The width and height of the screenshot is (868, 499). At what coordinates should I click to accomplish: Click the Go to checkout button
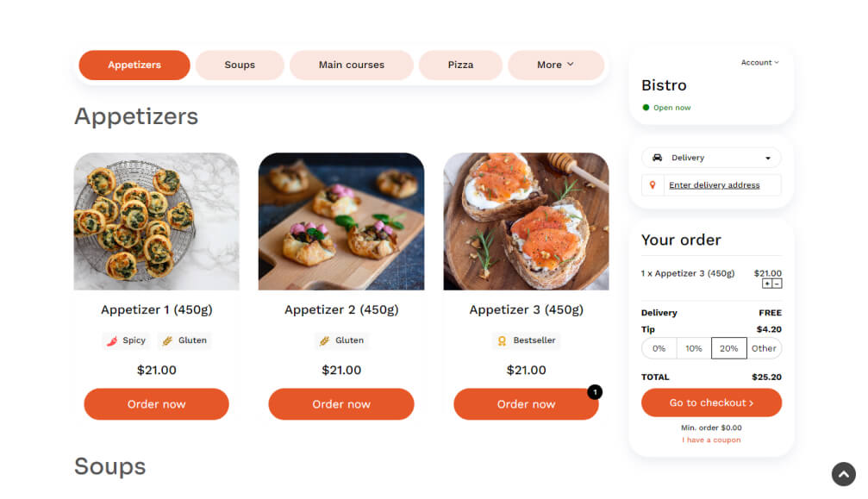[x=711, y=402]
